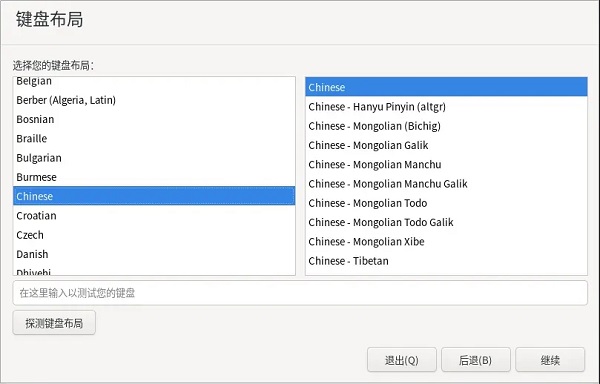Pick Burmese in the left list
This screenshot has width=600, height=384.
coord(154,177)
